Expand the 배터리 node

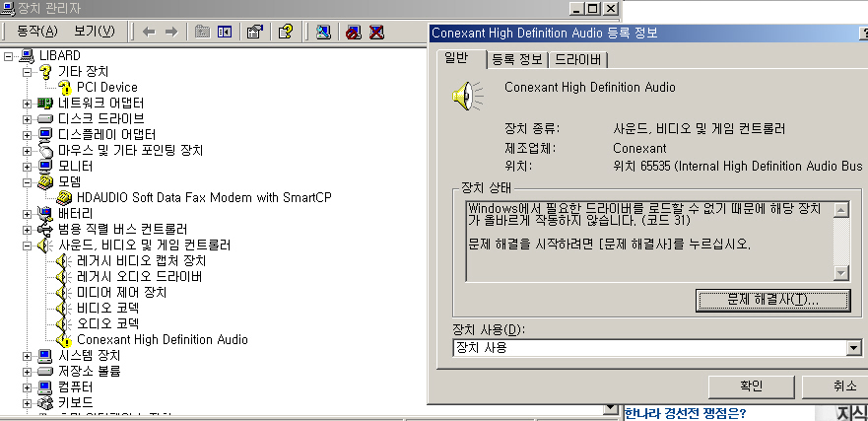[28, 214]
